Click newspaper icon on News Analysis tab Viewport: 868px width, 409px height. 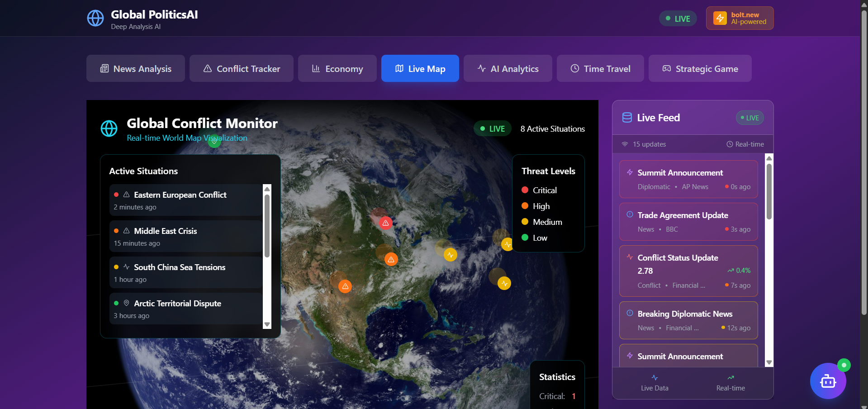tap(104, 68)
